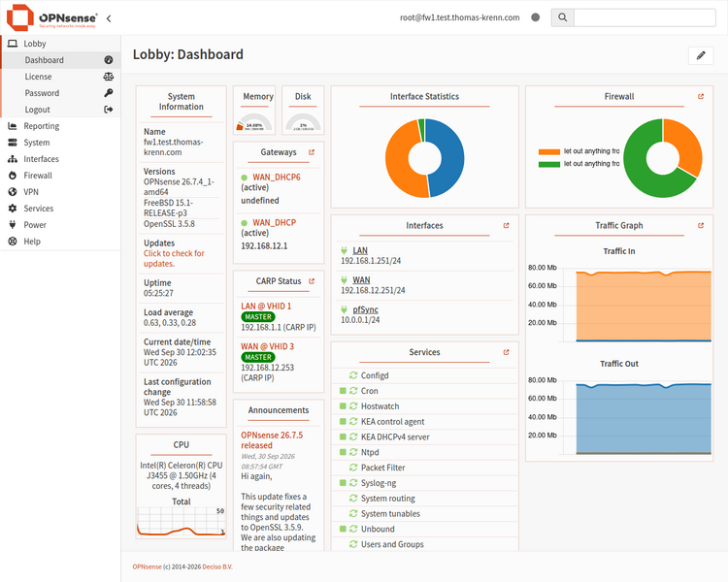Restart the KEA DHCPv4 server
Viewport: 728px width, 582px height.
[353, 436]
